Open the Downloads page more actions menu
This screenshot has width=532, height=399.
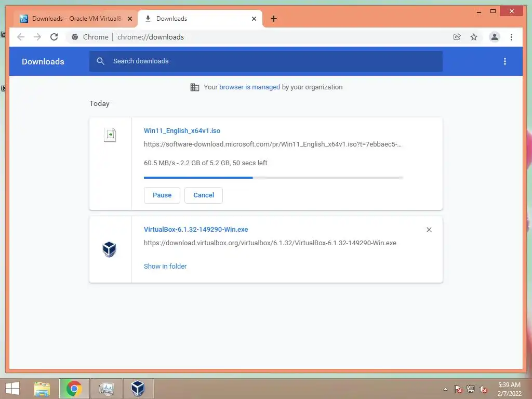click(x=505, y=61)
